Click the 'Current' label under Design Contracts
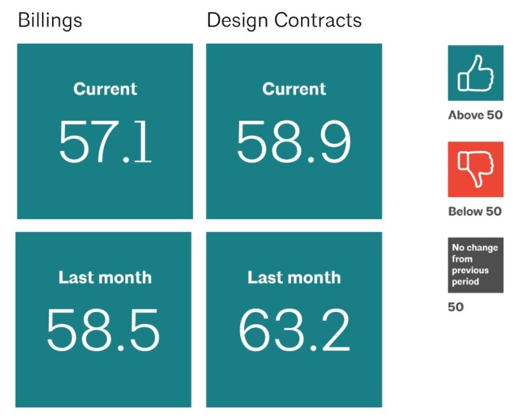The height and width of the screenshot is (420, 516). 294,89
